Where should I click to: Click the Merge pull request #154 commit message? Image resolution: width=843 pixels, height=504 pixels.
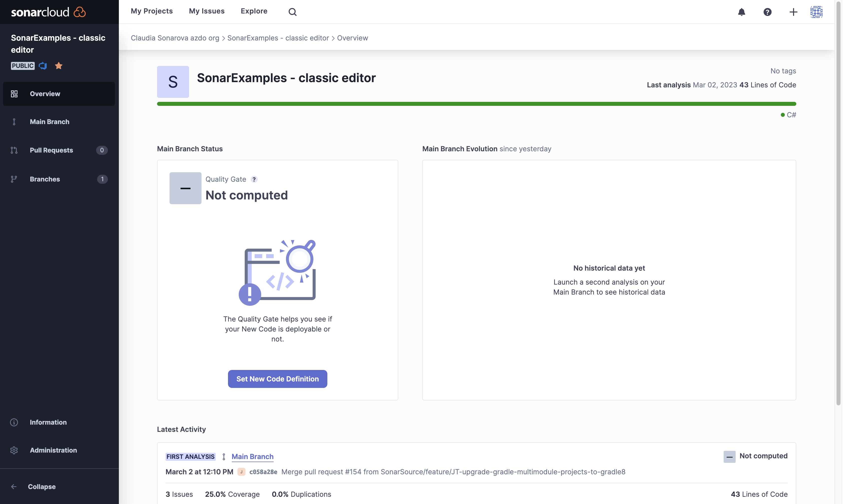point(453,472)
